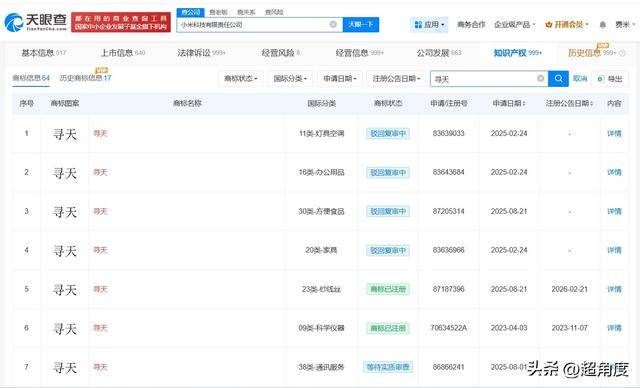This screenshot has height=388, width=640.
Task: Click the 应用 grid icon
Action: (418, 25)
